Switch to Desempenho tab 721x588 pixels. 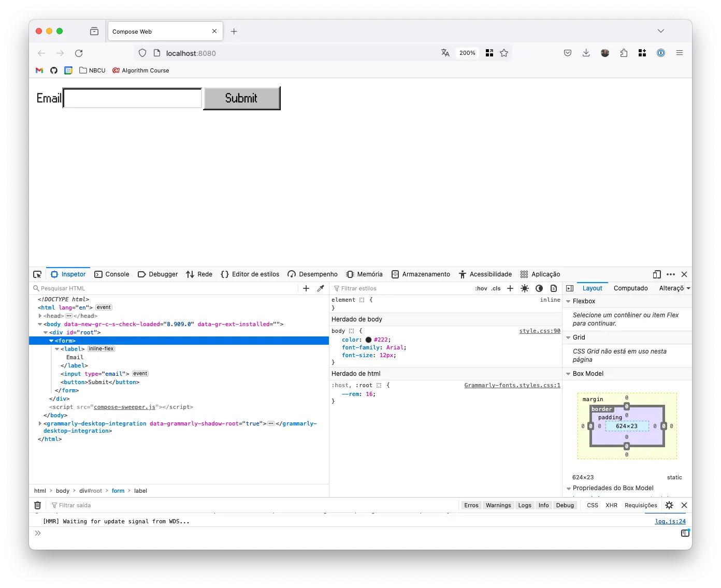coord(313,274)
